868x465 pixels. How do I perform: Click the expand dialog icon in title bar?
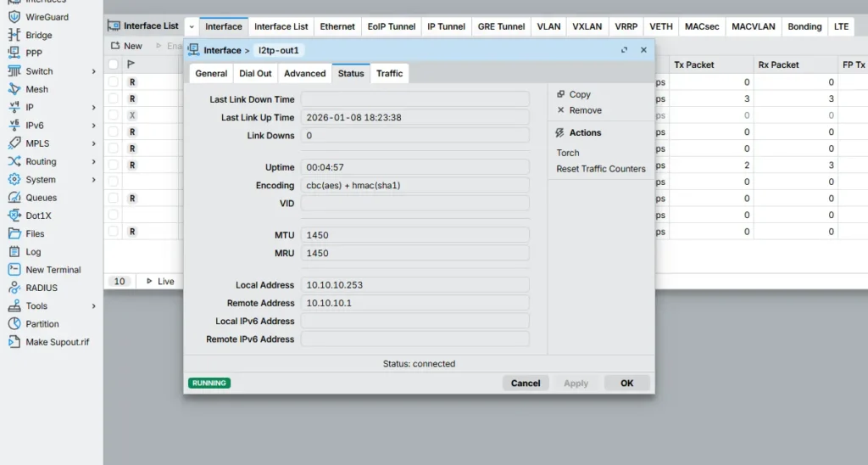click(x=625, y=50)
